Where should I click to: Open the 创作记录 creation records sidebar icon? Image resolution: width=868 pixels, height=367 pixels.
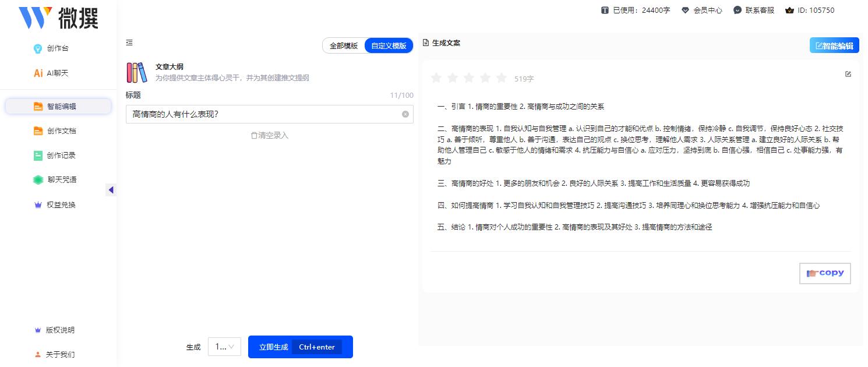pyautogui.click(x=38, y=155)
